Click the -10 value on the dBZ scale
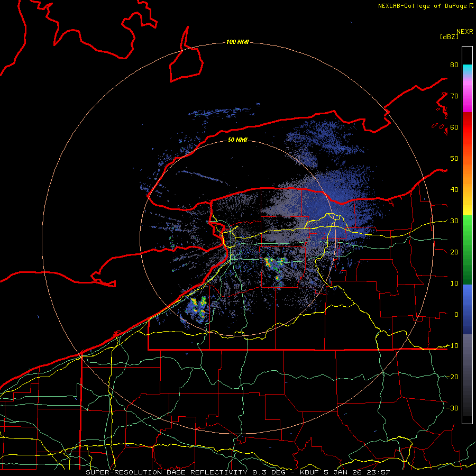 click(x=452, y=345)
